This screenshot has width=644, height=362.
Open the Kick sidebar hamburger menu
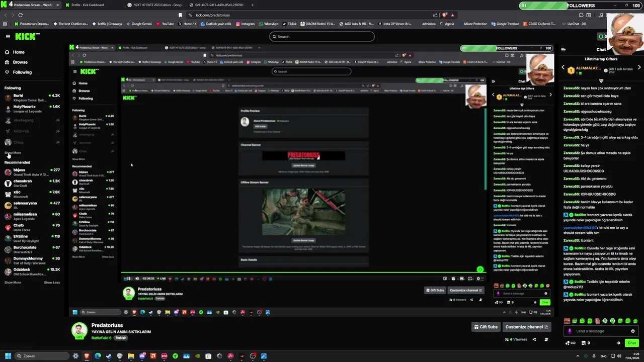(8, 36)
